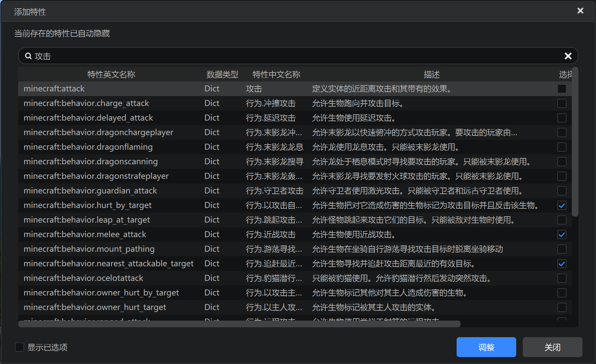Toggle the behavior.dragonflaming checkbox

click(562, 147)
